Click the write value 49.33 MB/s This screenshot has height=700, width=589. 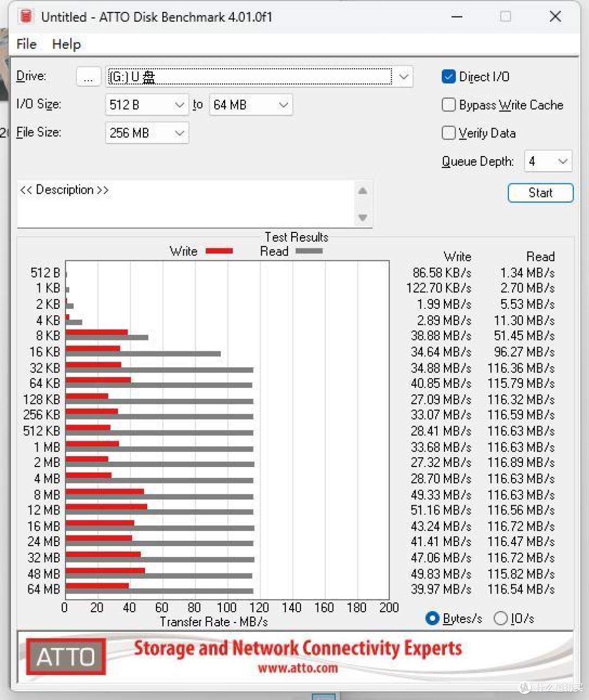(441, 495)
